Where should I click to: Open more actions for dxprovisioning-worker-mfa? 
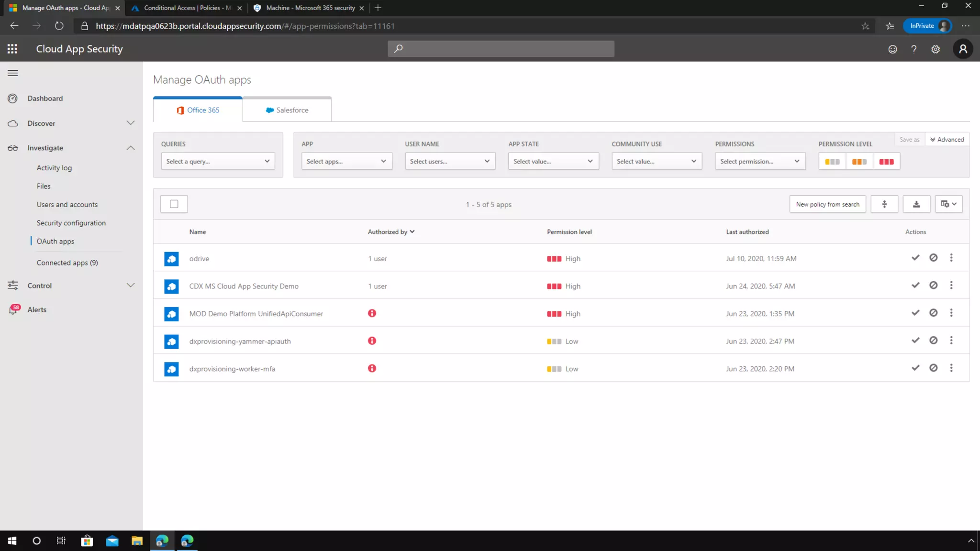point(951,368)
